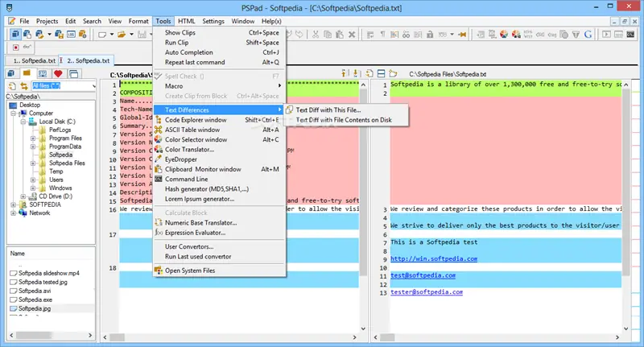
Task: Switch to the folder tab in the side panel
Action: (x=27, y=74)
